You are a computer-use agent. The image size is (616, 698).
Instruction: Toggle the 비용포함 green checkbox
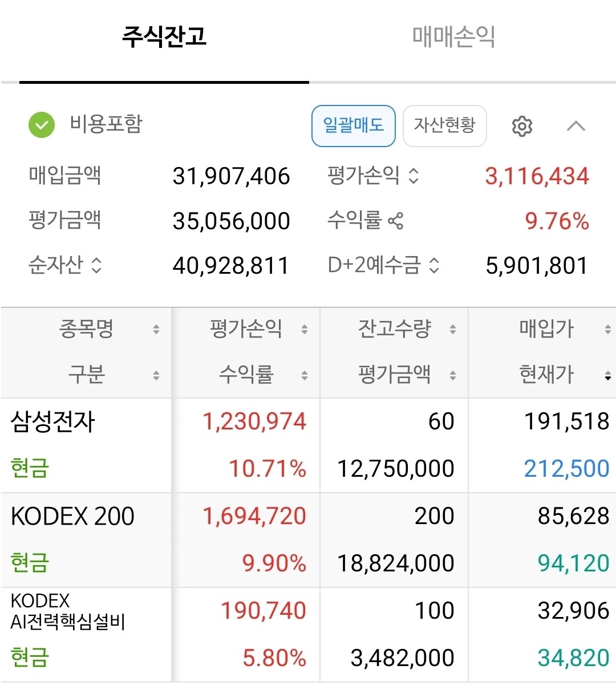(42, 125)
